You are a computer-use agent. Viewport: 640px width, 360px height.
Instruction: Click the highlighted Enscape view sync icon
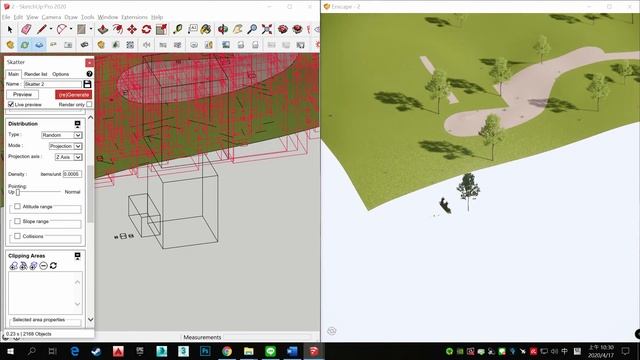point(39,44)
